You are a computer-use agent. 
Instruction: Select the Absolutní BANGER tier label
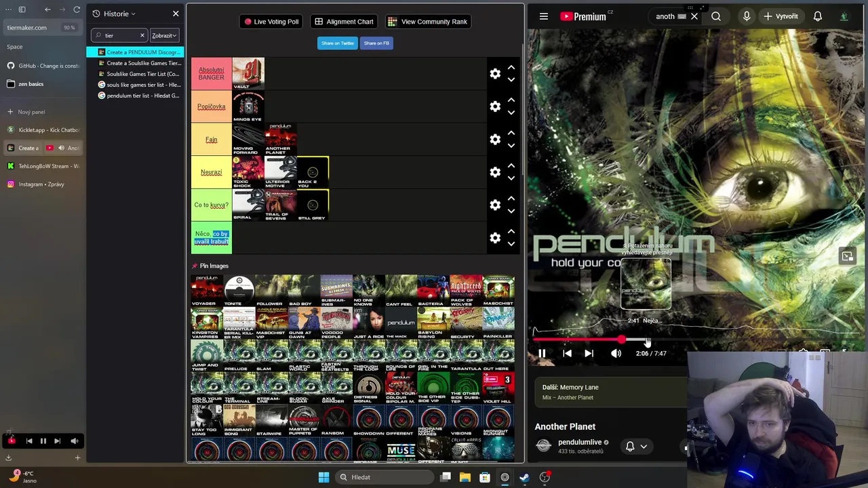(211, 73)
